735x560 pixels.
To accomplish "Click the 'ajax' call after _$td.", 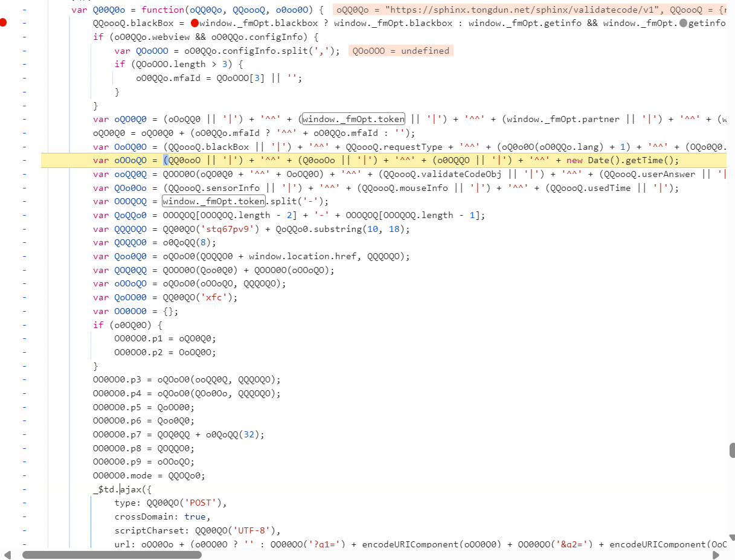I will [130, 489].
